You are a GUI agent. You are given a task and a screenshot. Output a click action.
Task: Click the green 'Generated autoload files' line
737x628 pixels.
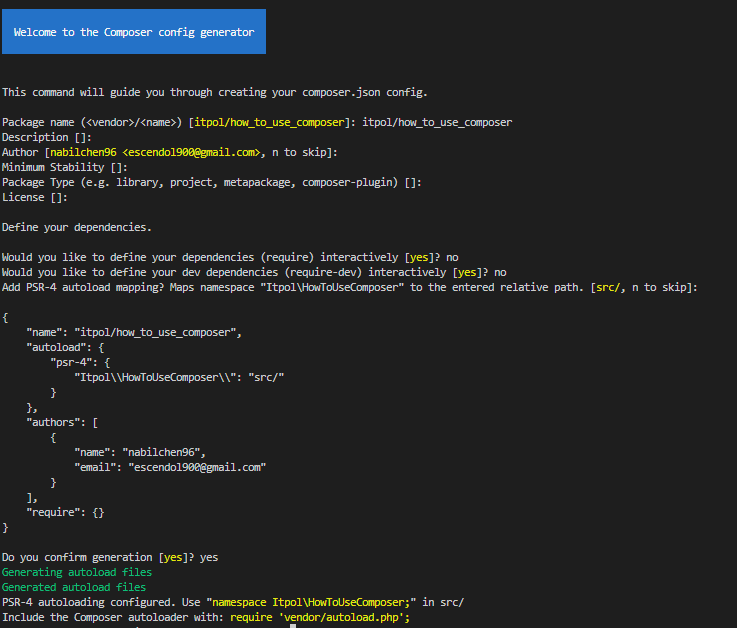click(74, 588)
